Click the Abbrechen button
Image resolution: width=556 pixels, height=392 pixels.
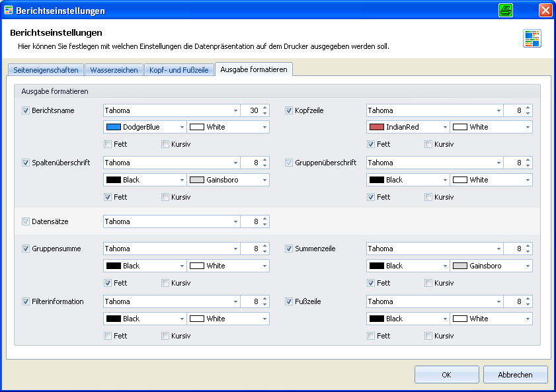(x=515, y=375)
